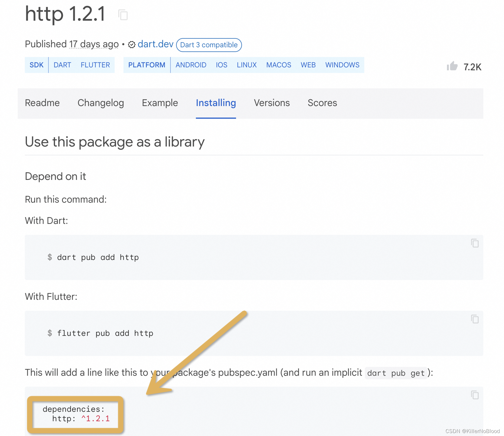This screenshot has width=504, height=436.
Task: Filter by WINDOWS platform tag
Action: click(x=342, y=65)
